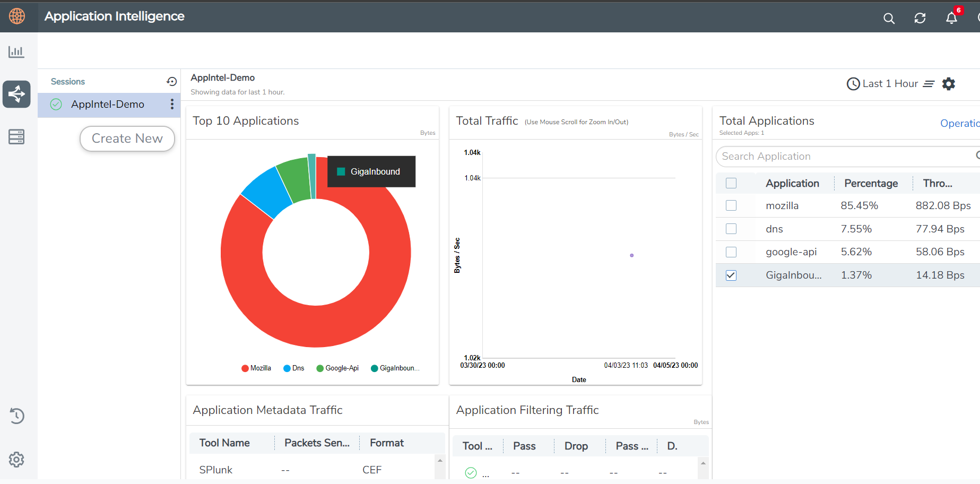Check the dns application checkbox
The height and width of the screenshot is (484, 980).
click(731, 229)
